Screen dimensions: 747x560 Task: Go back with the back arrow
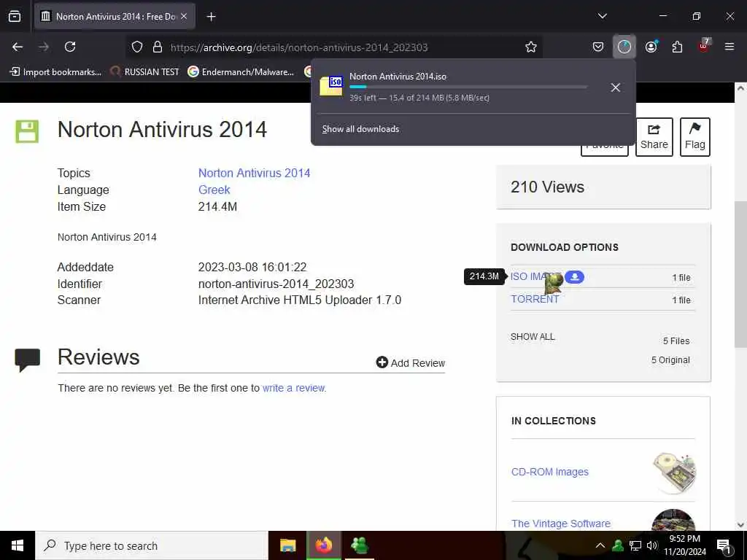point(18,47)
